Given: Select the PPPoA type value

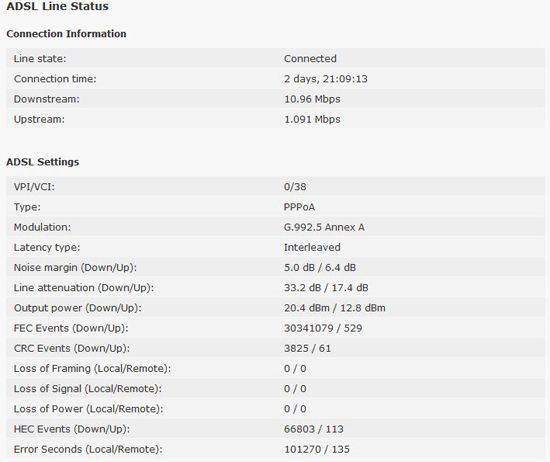Looking at the screenshot, I should 299,207.
